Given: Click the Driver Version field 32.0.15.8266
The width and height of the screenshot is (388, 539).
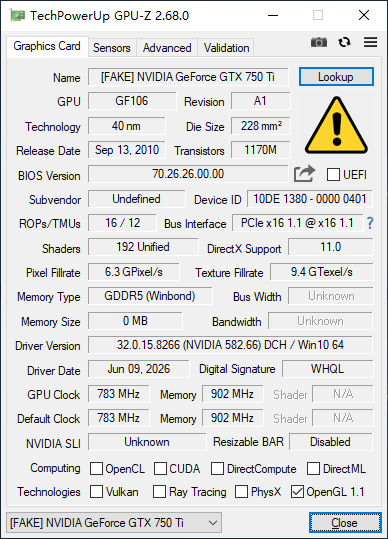Looking at the screenshot, I should [x=230, y=345].
